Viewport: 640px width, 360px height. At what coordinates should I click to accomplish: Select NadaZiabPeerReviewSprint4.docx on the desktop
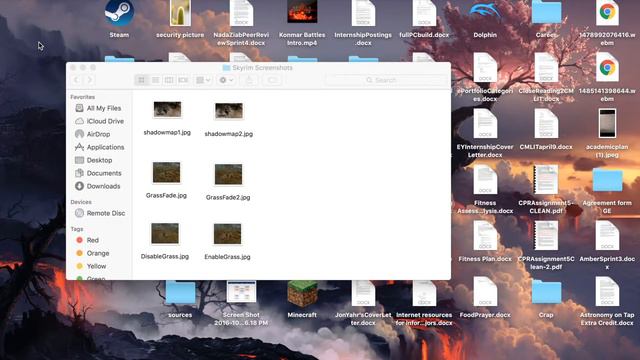[x=241, y=13]
